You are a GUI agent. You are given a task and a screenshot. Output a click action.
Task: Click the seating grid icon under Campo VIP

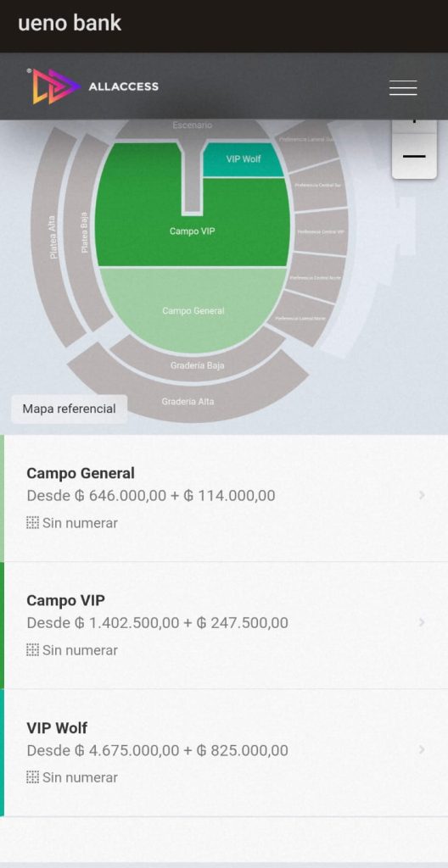click(33, 650)
